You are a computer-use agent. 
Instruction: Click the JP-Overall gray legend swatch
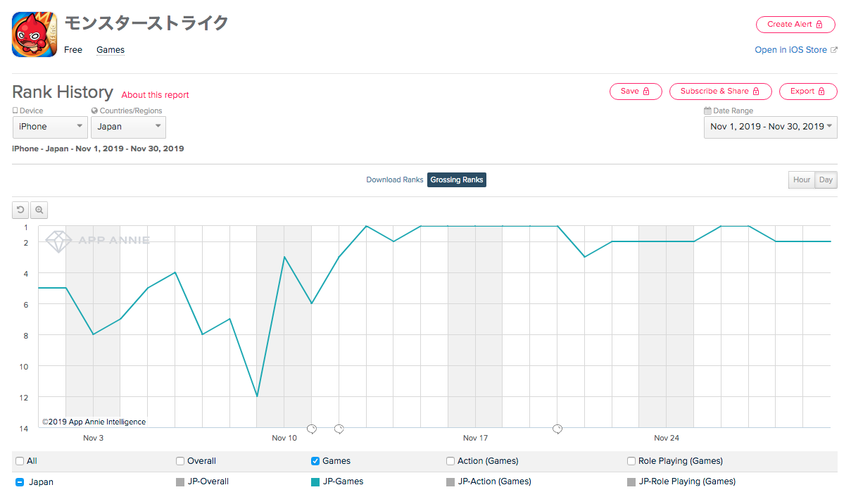[x=180, y=482]
